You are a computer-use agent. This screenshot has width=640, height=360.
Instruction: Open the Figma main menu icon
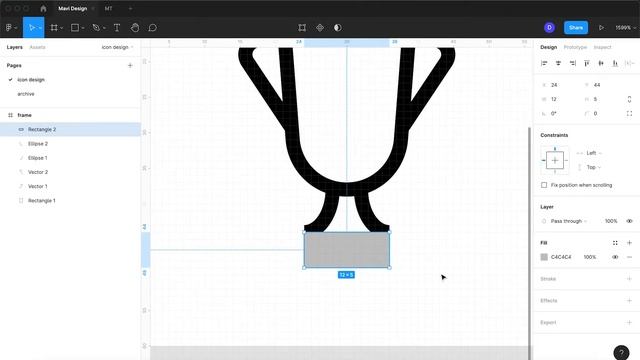(9, 28)
